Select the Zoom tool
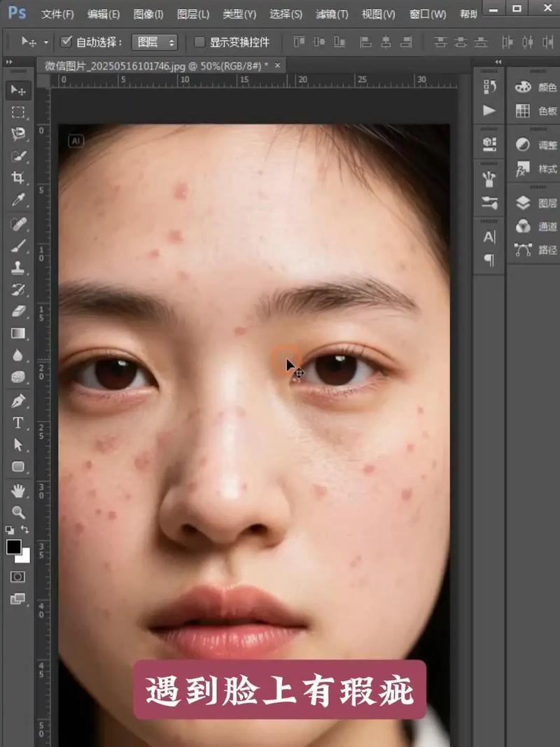 pyautogui.click(x=18, y=512)
